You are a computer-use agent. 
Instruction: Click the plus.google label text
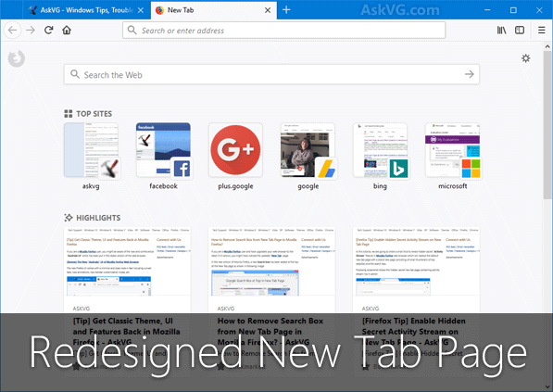click(x=235, y=186)
